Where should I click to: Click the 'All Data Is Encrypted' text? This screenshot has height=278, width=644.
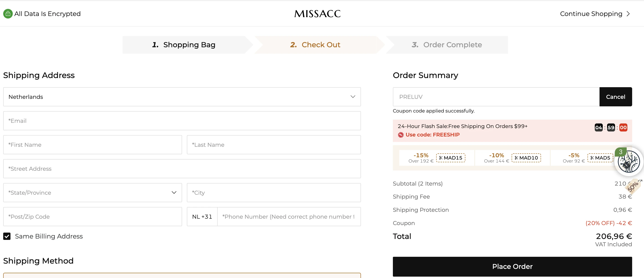pyautogui.click(x=47, y=14)
